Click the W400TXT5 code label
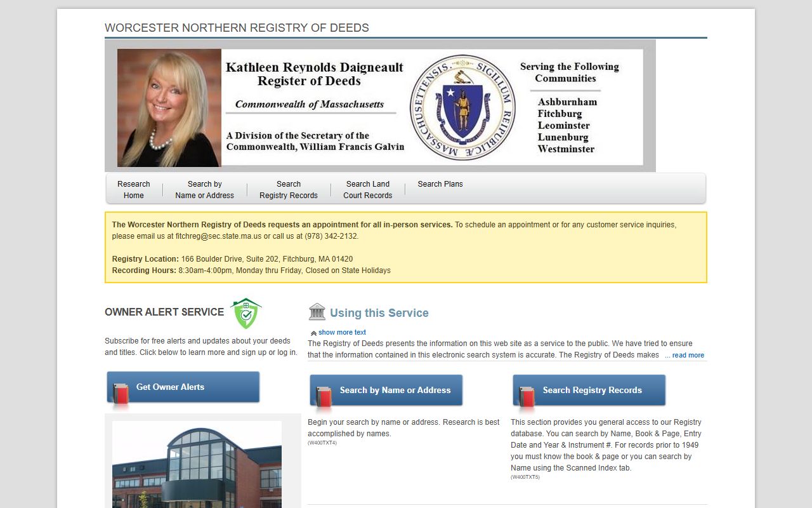This screenshot has width=812, height=508. (x=525, y=478)
